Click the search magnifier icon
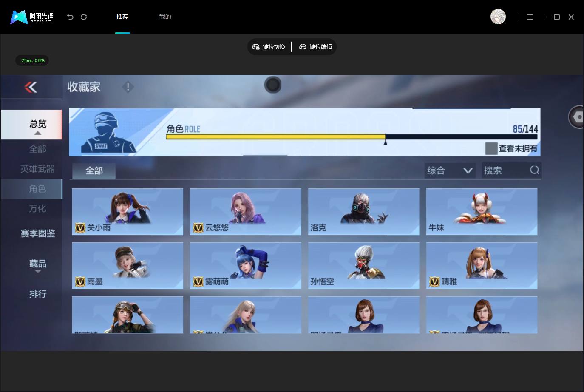 (534, 170)
